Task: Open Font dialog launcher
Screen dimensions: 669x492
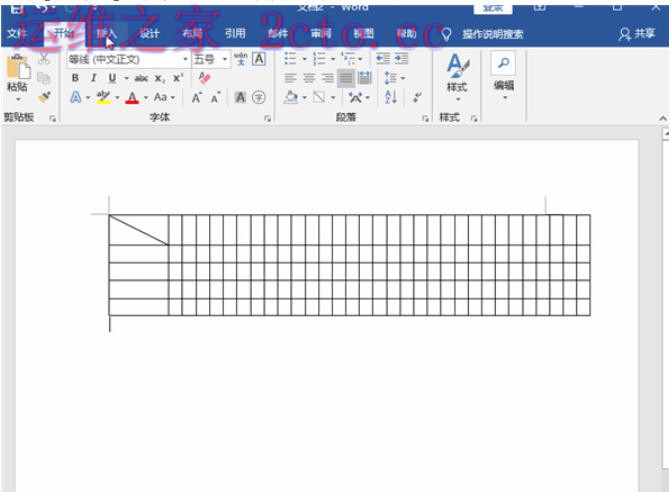Action: tap(267, 119)
